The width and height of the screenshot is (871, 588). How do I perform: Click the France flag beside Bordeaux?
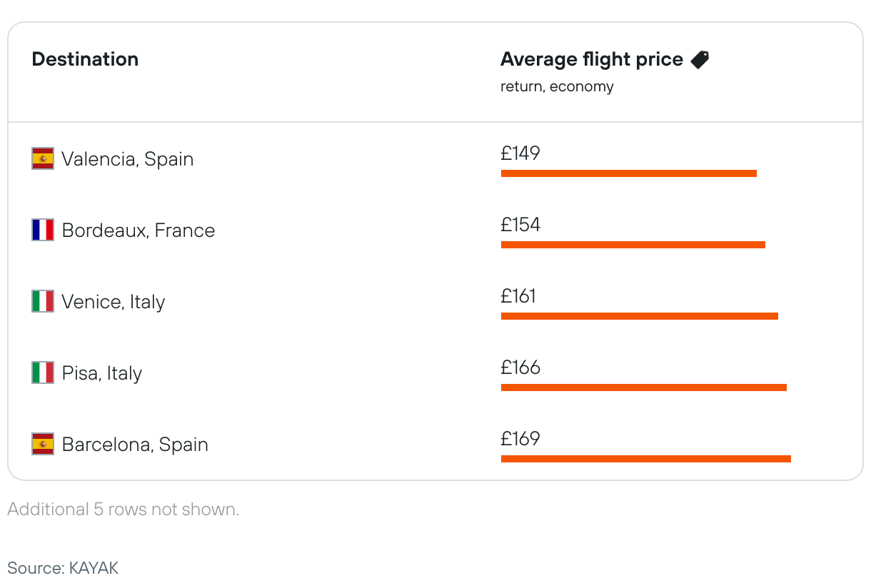[43, 230]
